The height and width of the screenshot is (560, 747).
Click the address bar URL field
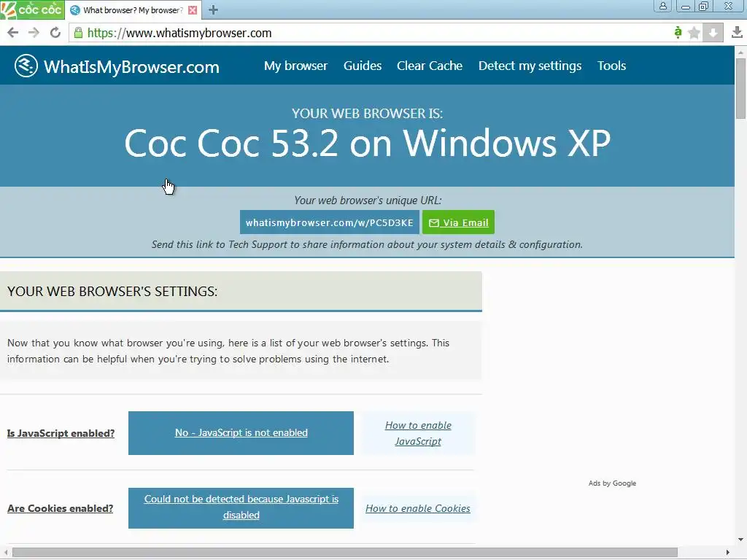click(x=371, y=32)
